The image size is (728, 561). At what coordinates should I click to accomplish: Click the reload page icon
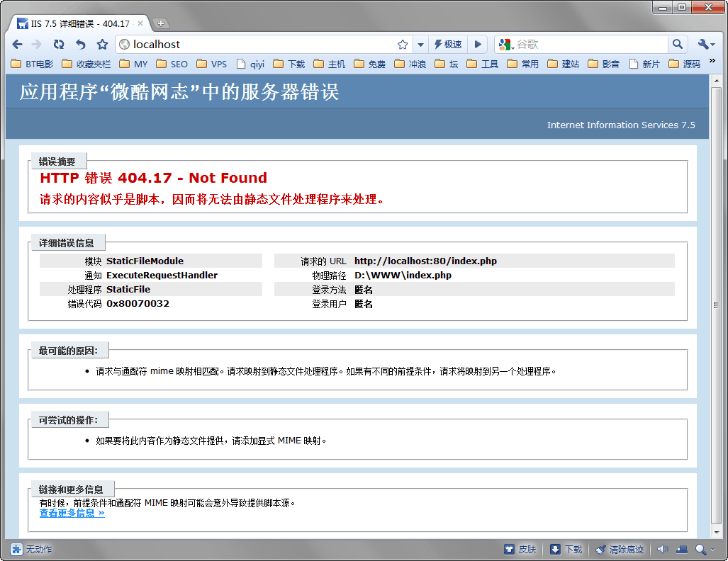point(59,45)
